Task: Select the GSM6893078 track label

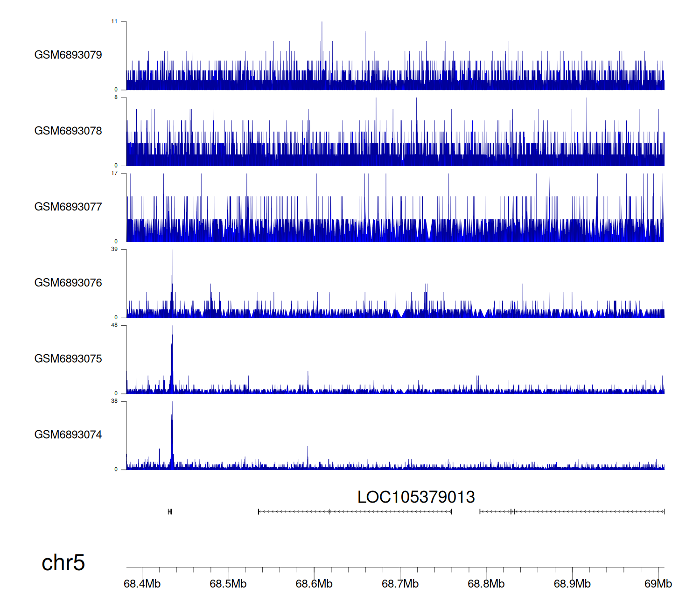Action: 68,131
